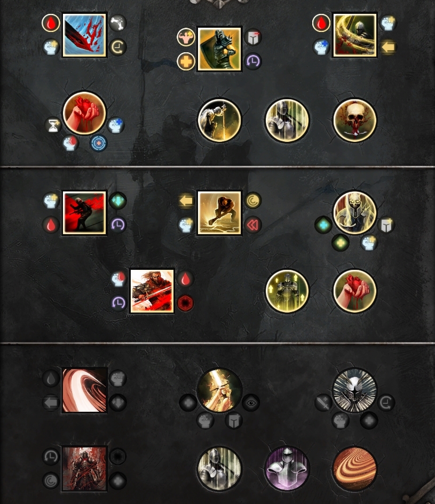Select the red swirling vortex skill
The image size is (435, 504).
tap(84, 390)
